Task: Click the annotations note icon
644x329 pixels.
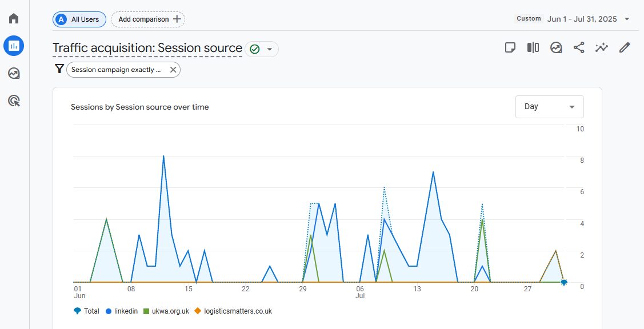Action: pos(510,47)
